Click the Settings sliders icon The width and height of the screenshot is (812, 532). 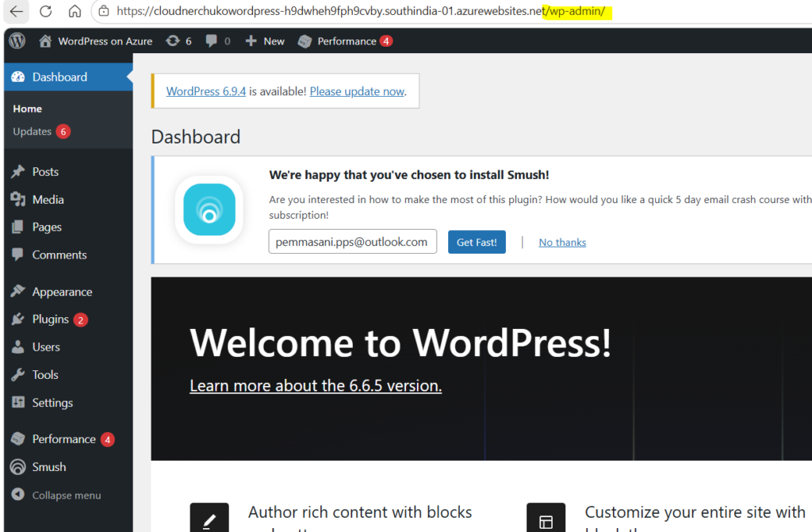tap(18, 402)
